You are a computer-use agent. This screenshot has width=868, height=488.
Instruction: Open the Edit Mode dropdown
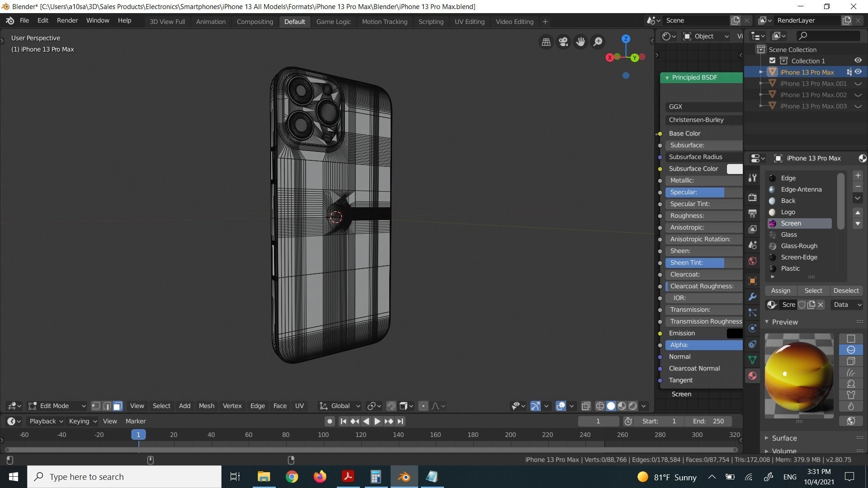57,406
